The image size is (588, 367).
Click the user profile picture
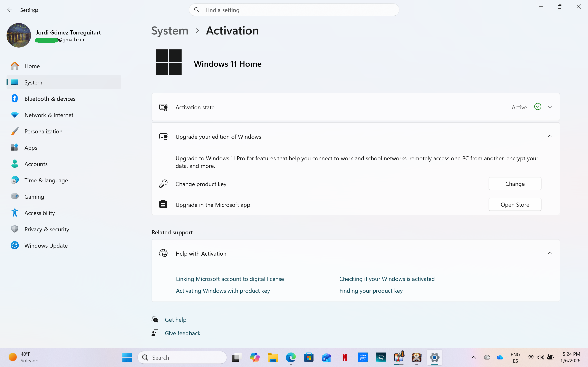click(19, 35)
